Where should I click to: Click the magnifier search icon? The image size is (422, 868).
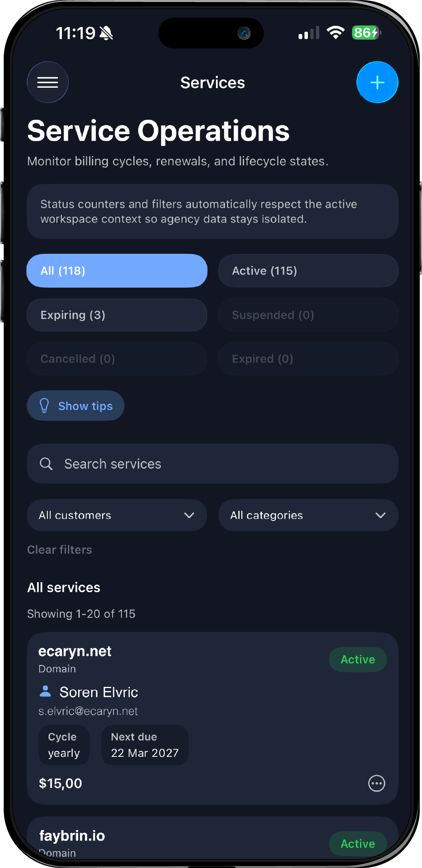46,464
